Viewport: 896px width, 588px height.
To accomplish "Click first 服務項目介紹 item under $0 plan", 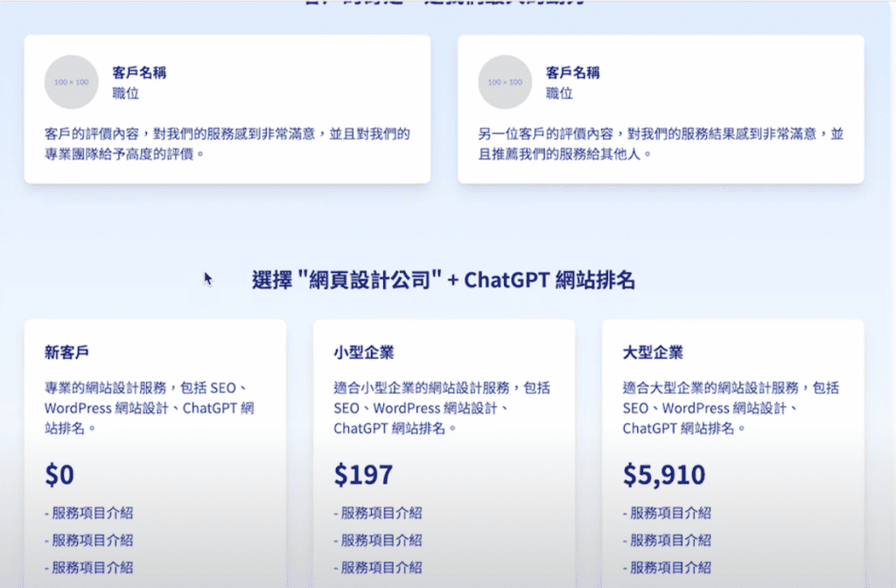I will (x=89, y=513).
